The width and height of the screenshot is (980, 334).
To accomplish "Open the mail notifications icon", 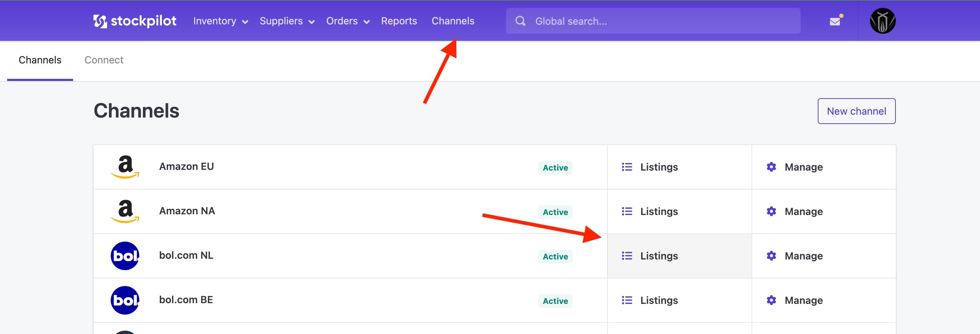I will pyautogui.click(x=835, y=22).
